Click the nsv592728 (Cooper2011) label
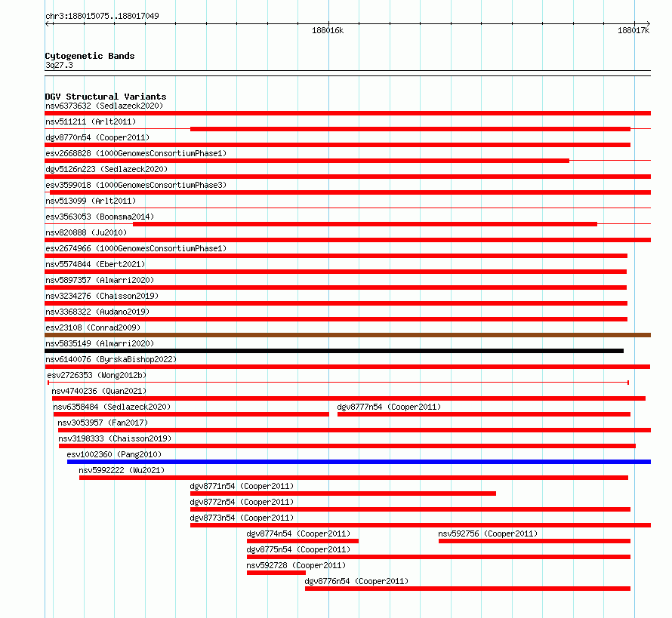Image resolution: width=672 pixels, height=618 pixels. point(296,565)
